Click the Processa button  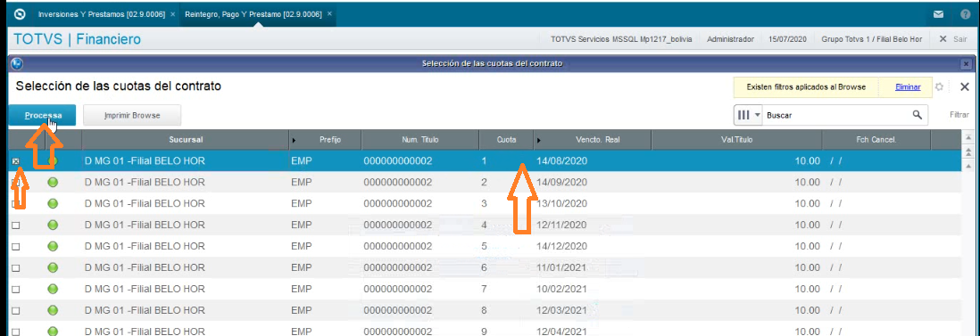[x=43, y=116]
